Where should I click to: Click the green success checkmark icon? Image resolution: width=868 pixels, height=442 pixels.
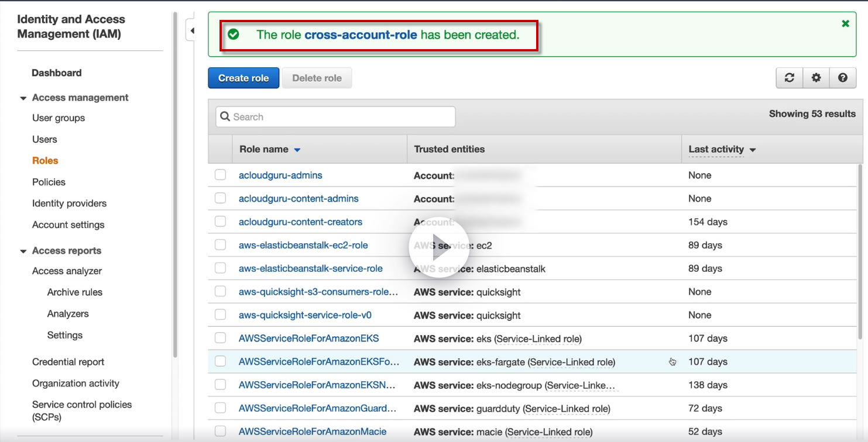(234, 34)
